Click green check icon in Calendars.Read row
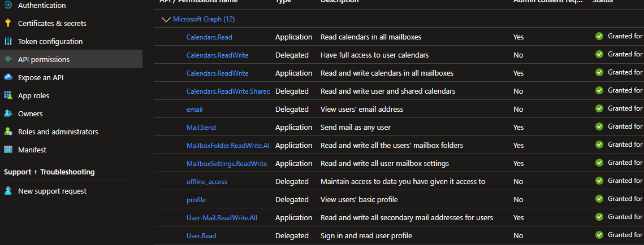The image size is (644, 245). (599, 36)
